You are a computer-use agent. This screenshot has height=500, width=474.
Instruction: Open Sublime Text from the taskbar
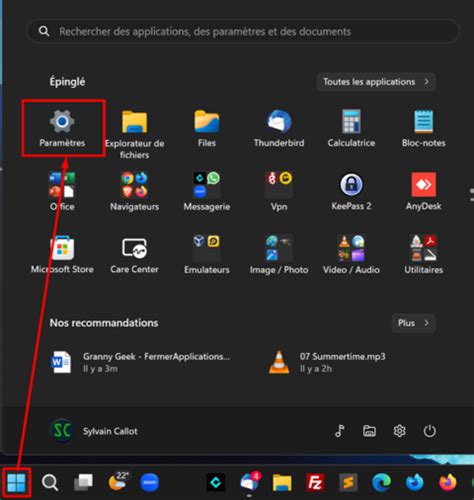pos(348,482)
